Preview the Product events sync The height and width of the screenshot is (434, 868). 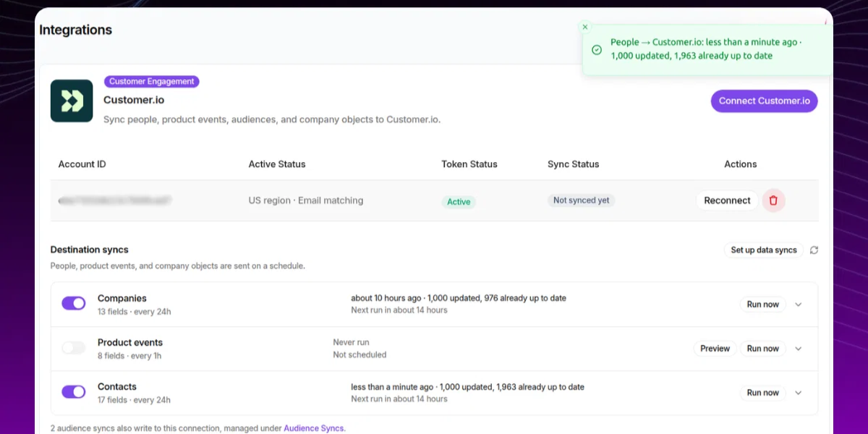coord(715,349)
